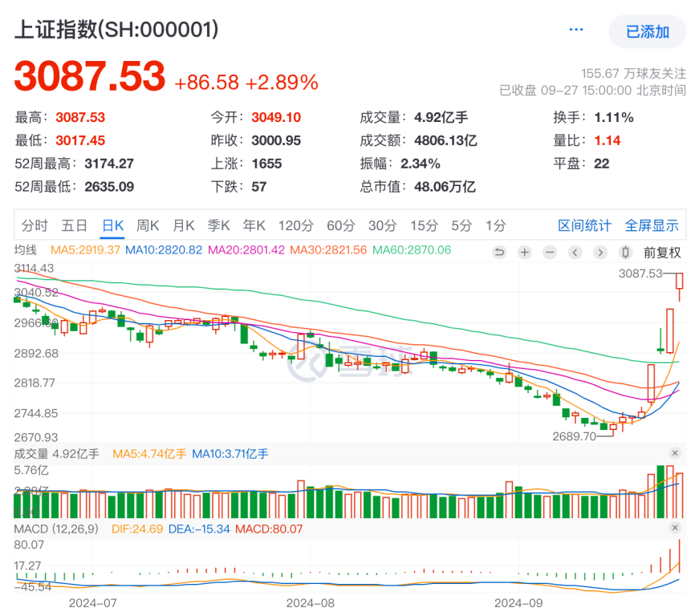The width and height of the screenshot is (695, 616).
Task: Click the volume MA10:3.71亿手 label
Action: [230, 454]
